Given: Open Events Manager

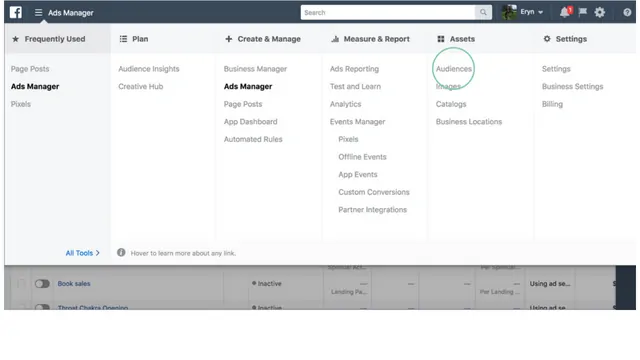Looking at the screenshot, I should (358, 121).
